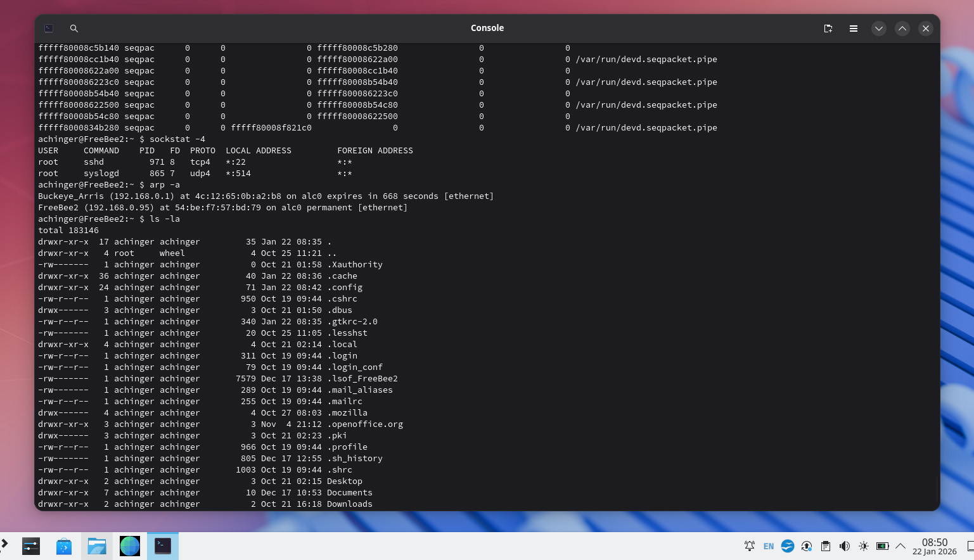The height and width of the screenshot is (560, 974).
Task: Open the notifications bell in tray
Action: point(750,546)
